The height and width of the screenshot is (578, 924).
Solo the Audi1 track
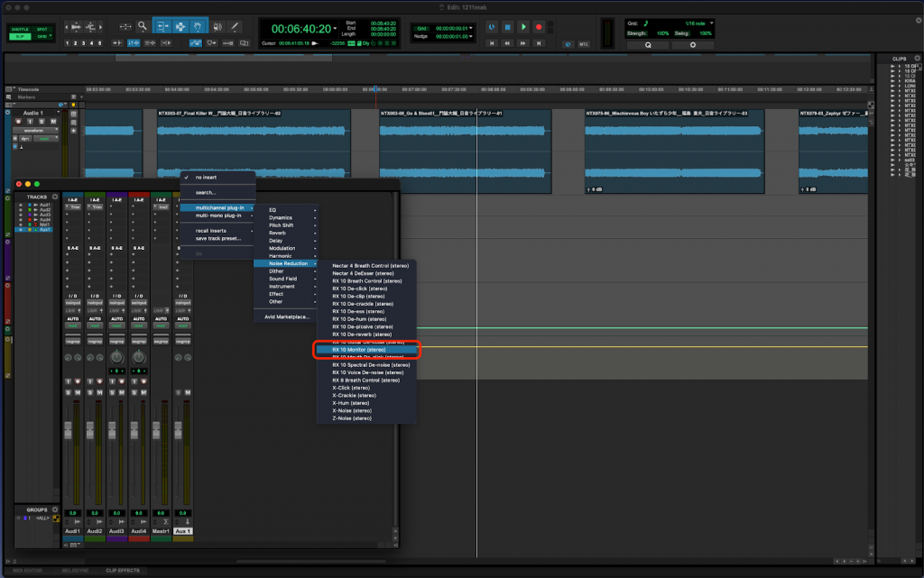coord(67,392)
